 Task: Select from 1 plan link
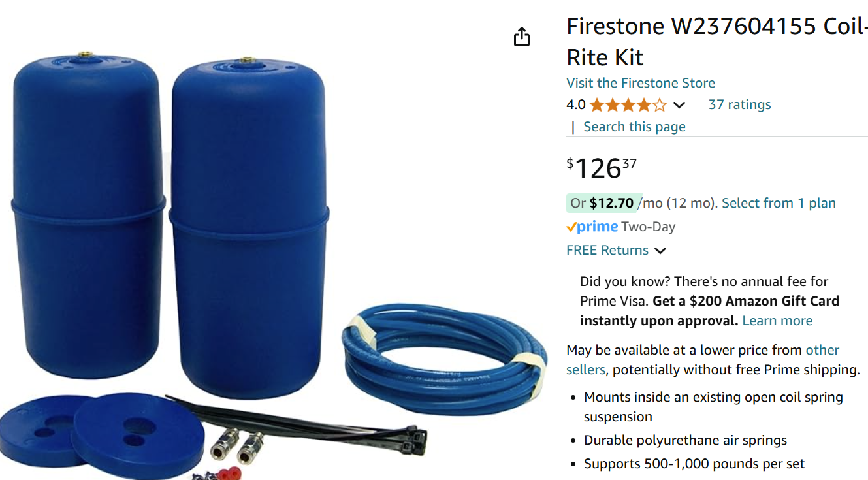pos(779,203)
